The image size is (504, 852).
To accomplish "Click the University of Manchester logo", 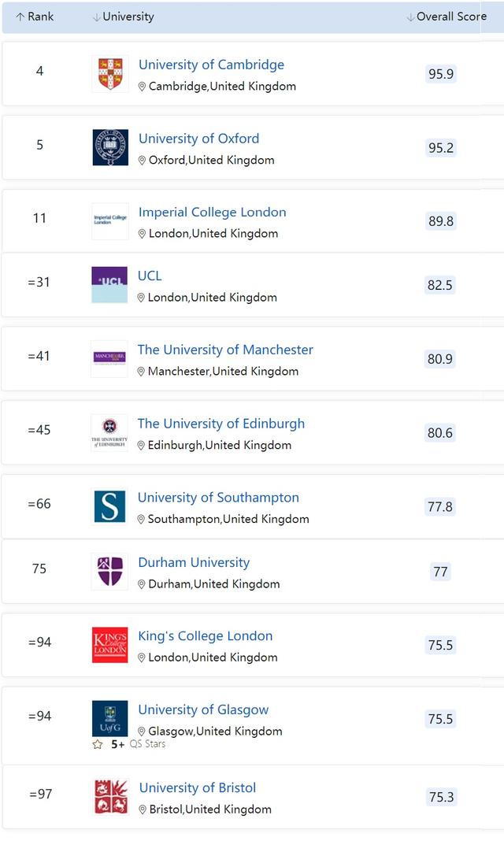I will click(109, 358).
